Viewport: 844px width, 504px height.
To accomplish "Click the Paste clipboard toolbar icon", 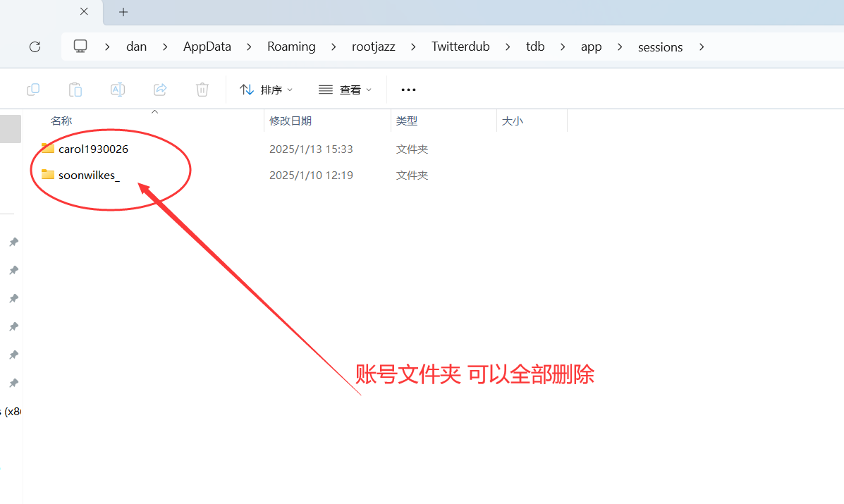I will (75, 90).
